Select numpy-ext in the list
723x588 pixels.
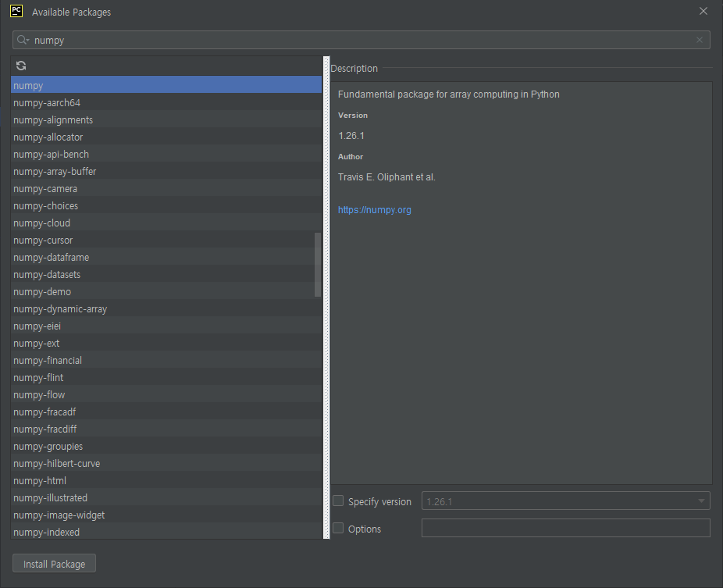pos(166,343)
